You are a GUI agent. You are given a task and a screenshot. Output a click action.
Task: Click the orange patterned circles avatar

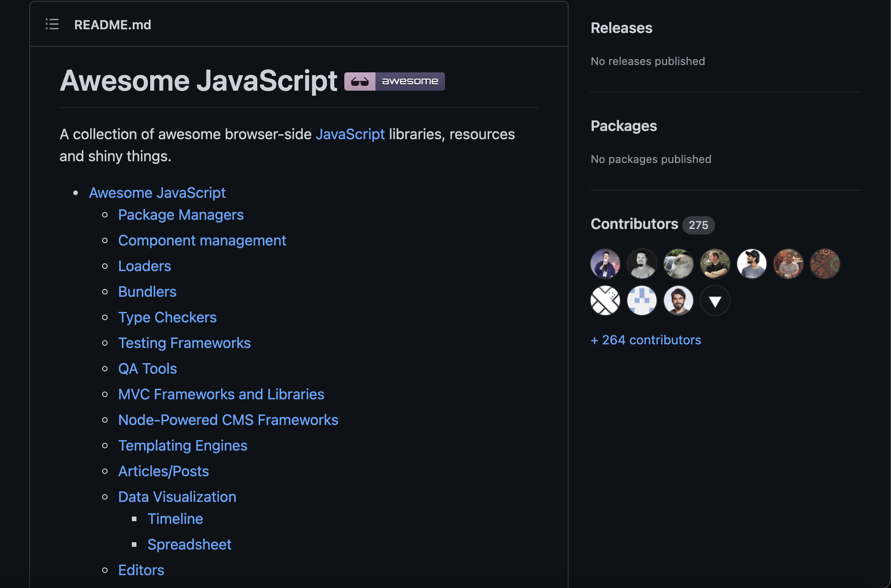click(x=825, y=264)
